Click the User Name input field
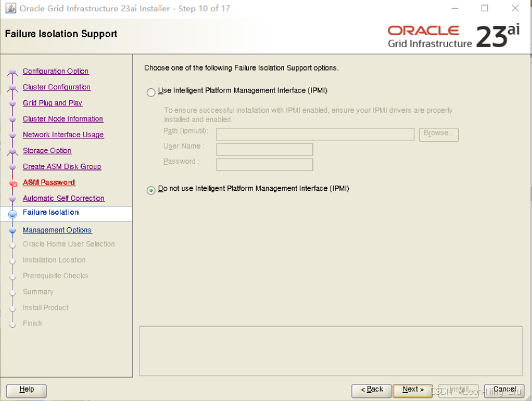The width and height of the screenshot is (532, 401). coord(264,149)
